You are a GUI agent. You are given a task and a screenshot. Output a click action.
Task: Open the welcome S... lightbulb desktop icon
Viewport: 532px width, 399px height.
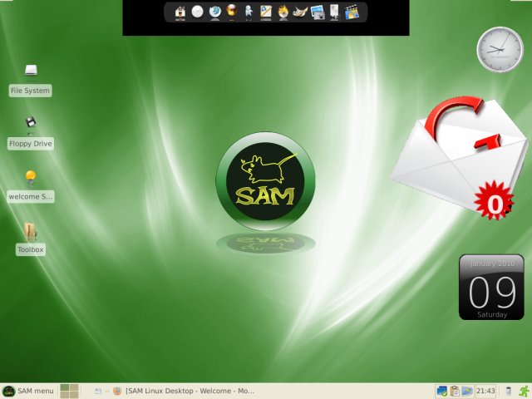31,177
